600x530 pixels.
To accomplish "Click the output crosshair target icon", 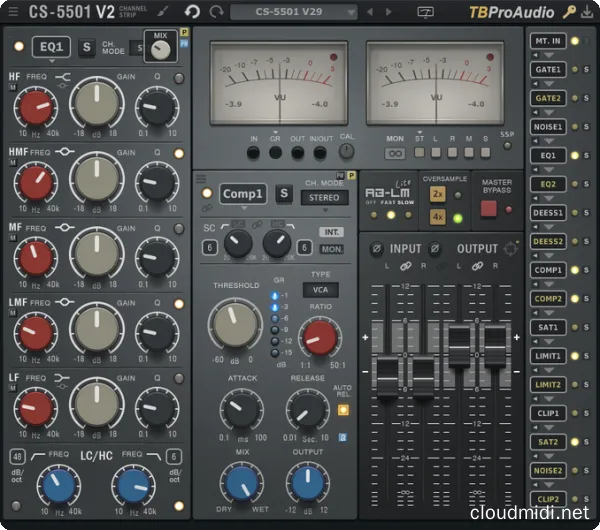I will pos(512,248).
